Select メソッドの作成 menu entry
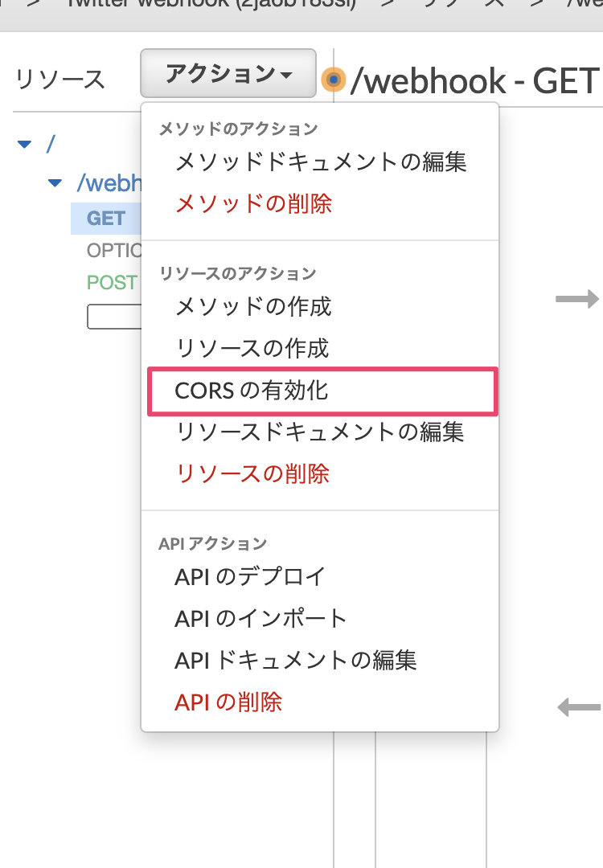The height and width of the screenshot is (868, 603). (x=253, y=306)
